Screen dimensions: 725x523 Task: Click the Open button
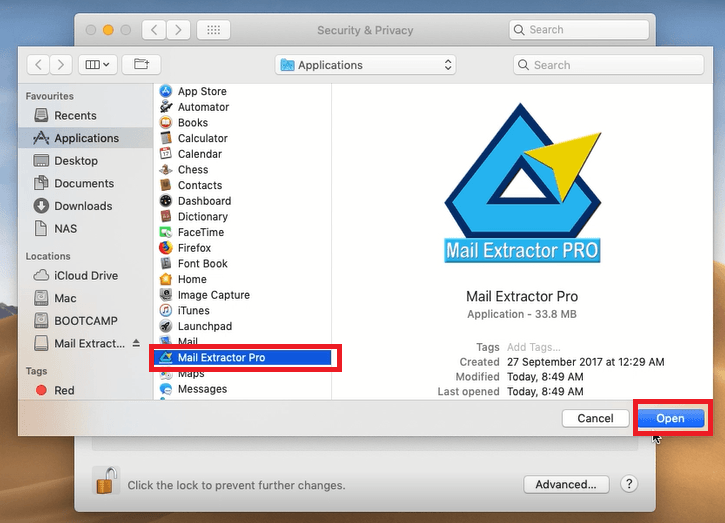pyautogui.click(x=670, y=418)
